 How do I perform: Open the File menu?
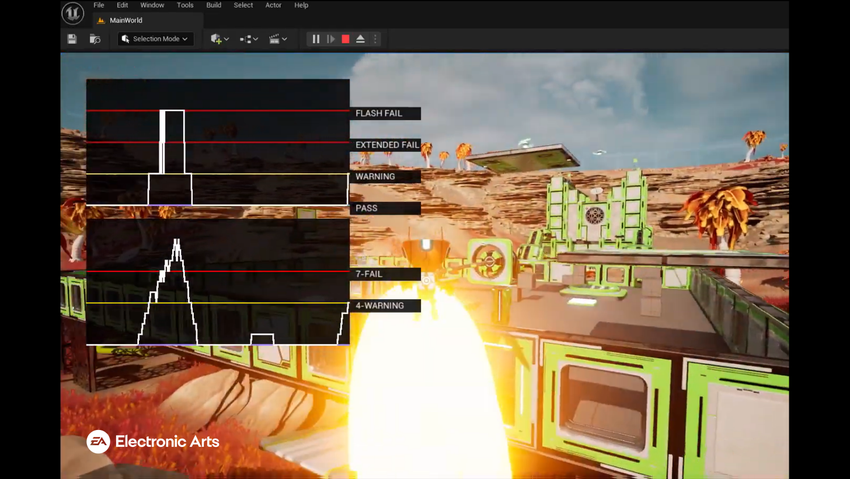tap(99, 5)
